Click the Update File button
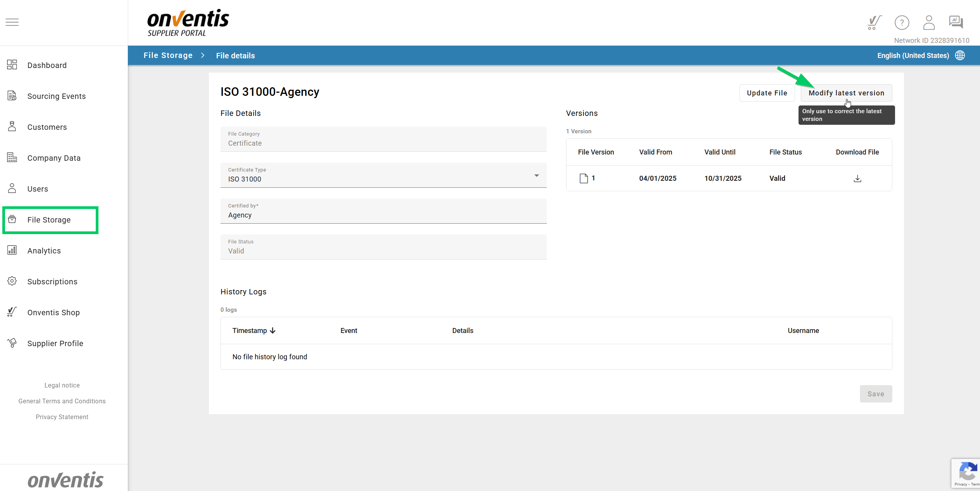Screen dimensions: 980x491 766,93
